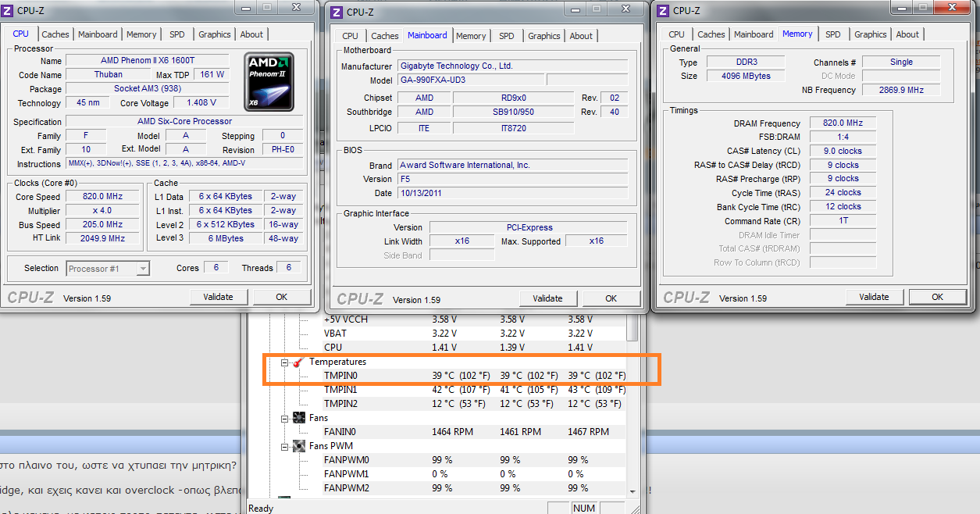Collapse the Temperatures tree node
Viewport: 980px width, 514px height.
285,362
